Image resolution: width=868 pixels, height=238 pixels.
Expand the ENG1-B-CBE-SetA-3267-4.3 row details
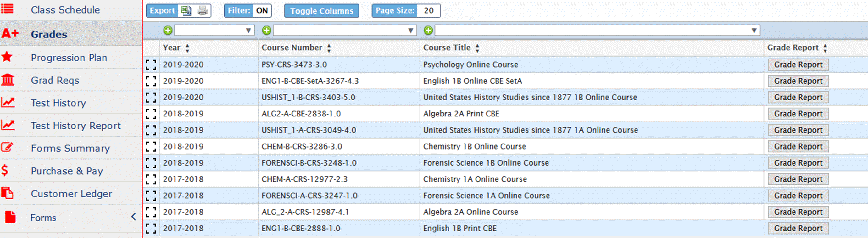coord(151,81)
